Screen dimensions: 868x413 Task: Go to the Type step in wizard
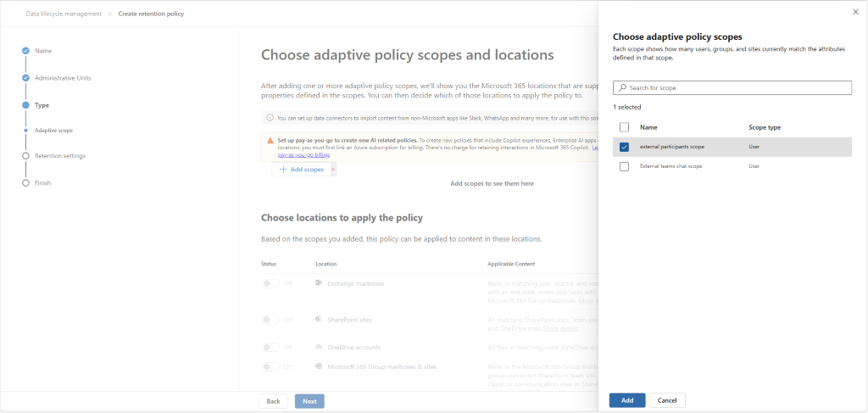tap(42, 105)
